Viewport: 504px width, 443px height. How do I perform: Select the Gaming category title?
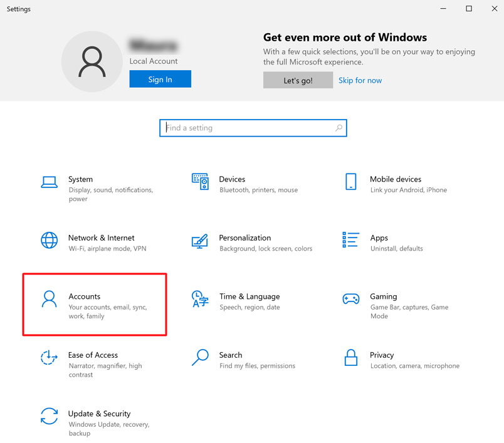[x=384, y=296]
